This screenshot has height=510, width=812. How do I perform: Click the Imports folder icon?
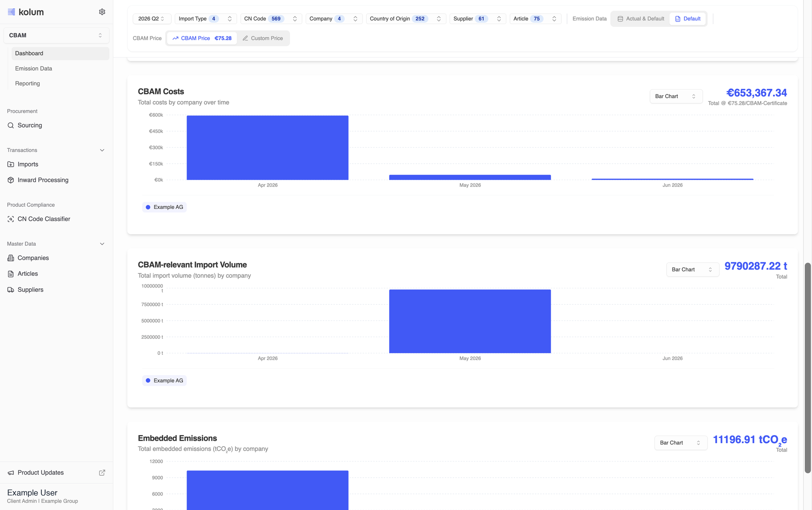11,164
